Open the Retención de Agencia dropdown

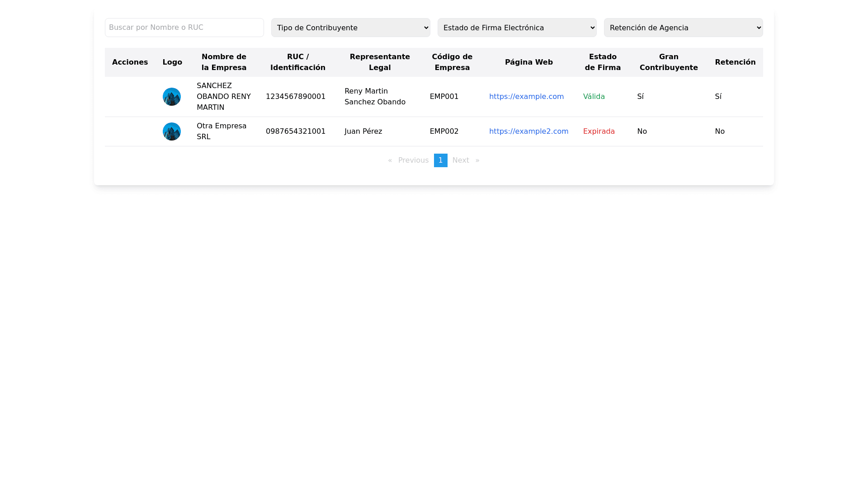pyautogui.click(x=683, y=28)
